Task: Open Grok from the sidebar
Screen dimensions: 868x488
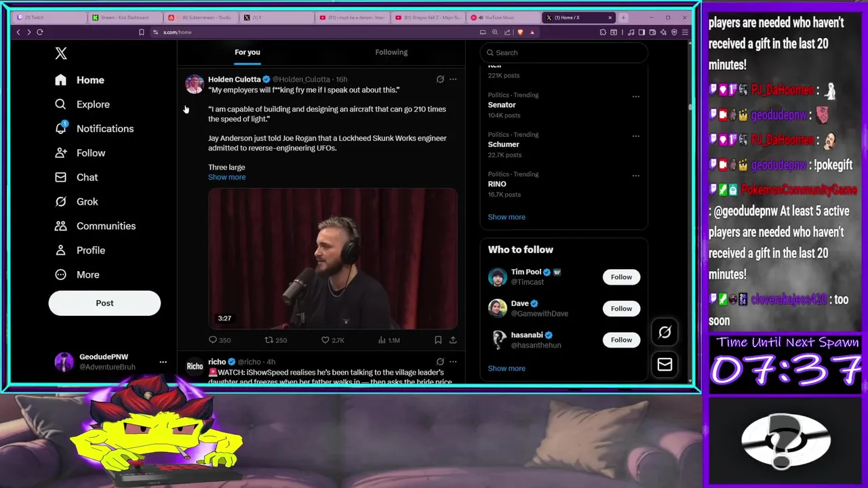Action: click(x=77, y=202)
